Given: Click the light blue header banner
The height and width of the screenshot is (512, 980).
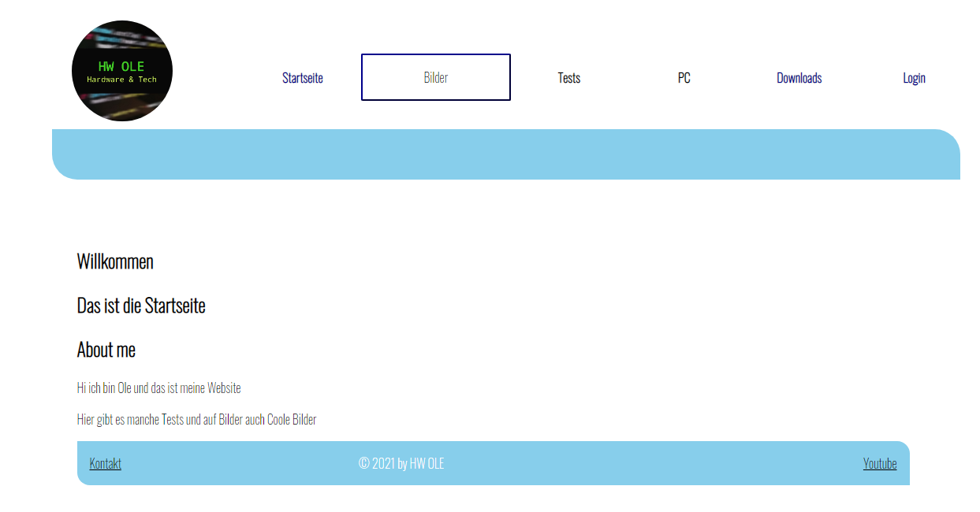Looking at the screenshot, I should coord(505,154).
